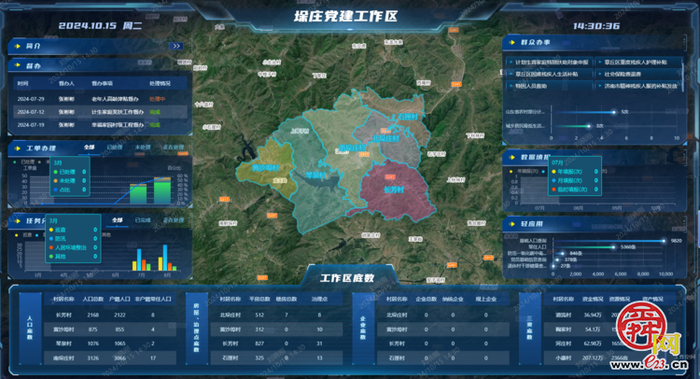Open the 人口底数 section tab
Viewport: 700px width, 379px height.
pyautogui.click(x=30, y=328)
